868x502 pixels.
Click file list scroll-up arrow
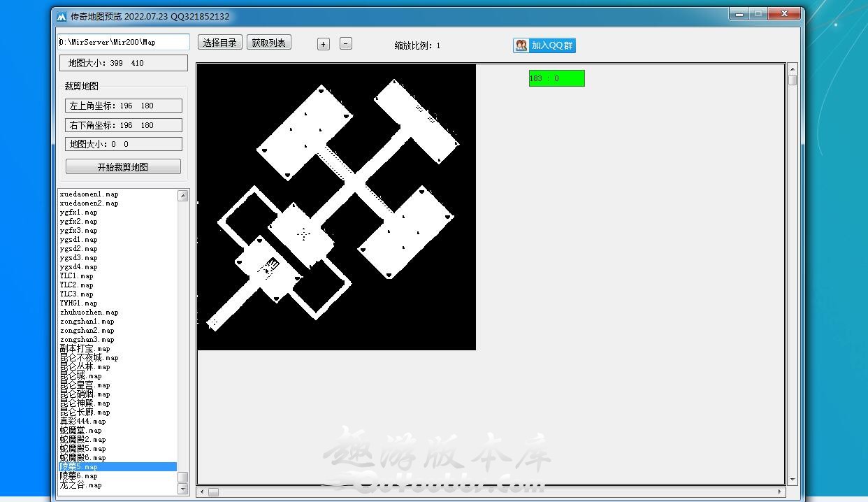point(183,196)
